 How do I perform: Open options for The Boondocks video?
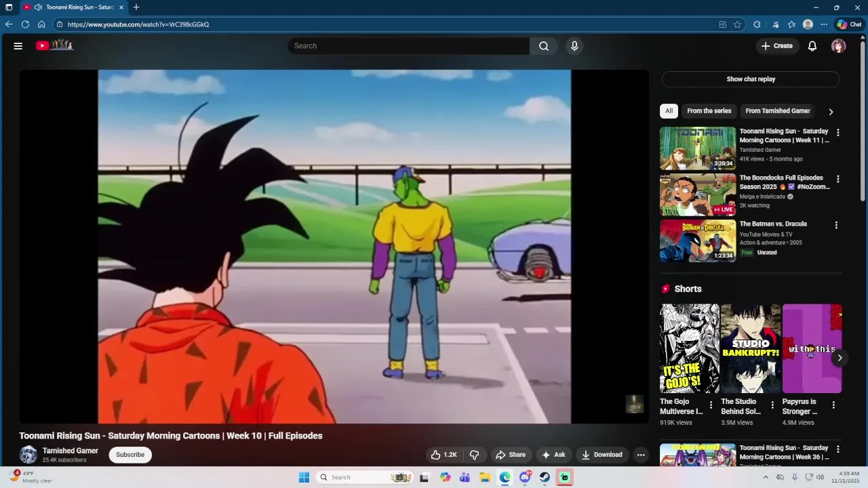point(838,180)
